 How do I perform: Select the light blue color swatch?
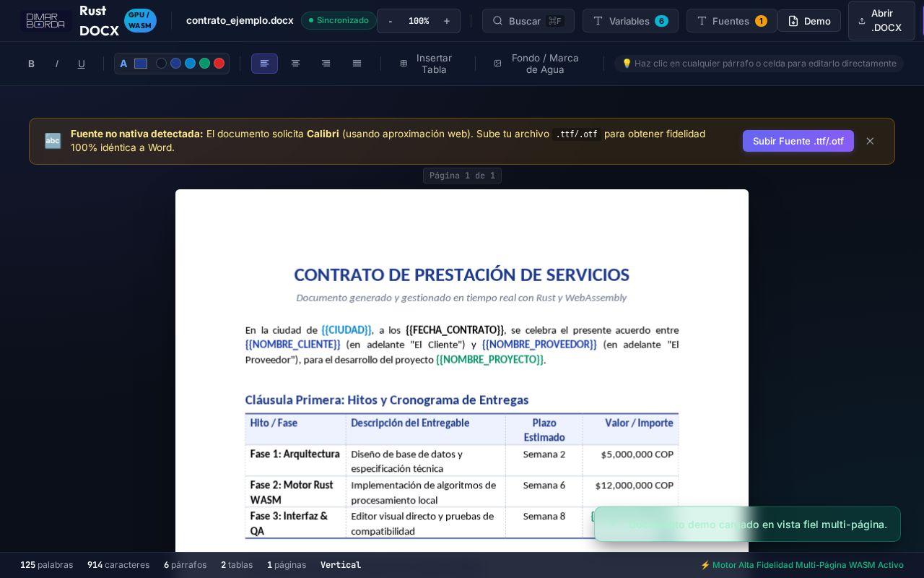(190, 64)
